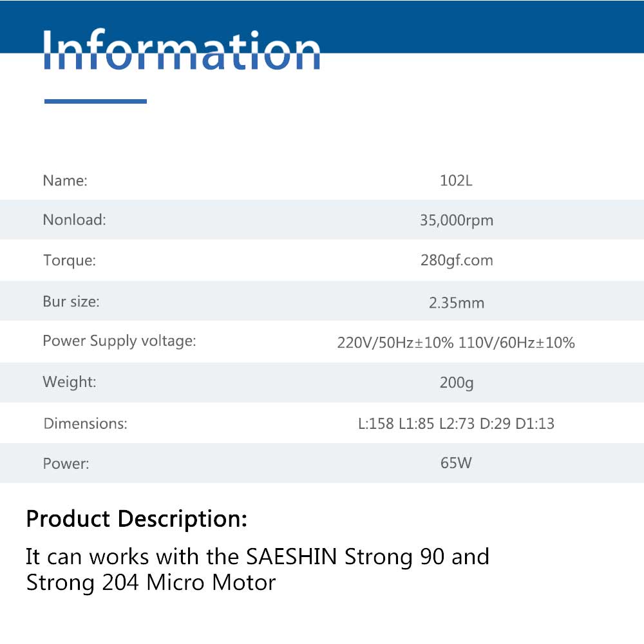
Task: Click the 280gf.com torque value
Action: click(x=456, y=261)
